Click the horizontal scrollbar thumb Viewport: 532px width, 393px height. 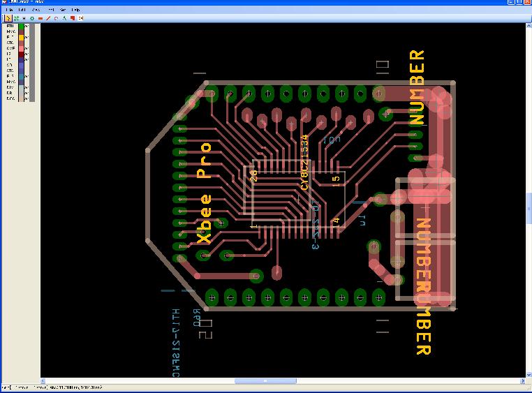pos(266,381)
